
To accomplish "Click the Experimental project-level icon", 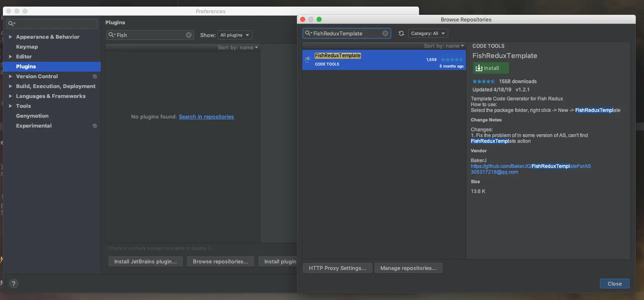I will click(95, 126).
